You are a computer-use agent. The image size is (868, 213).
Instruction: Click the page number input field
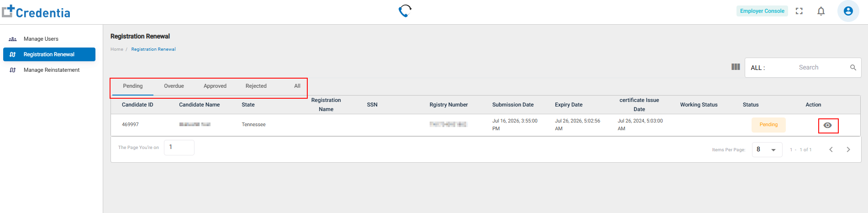coord(179,148)
